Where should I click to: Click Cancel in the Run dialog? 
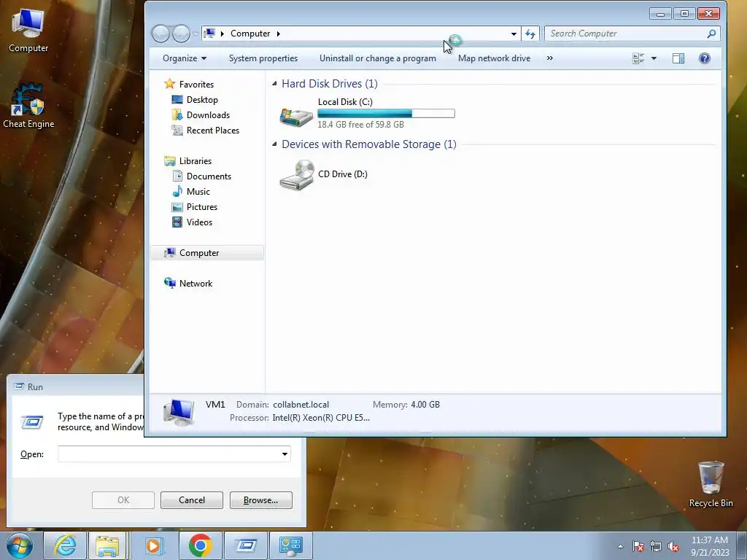(192, 500)
